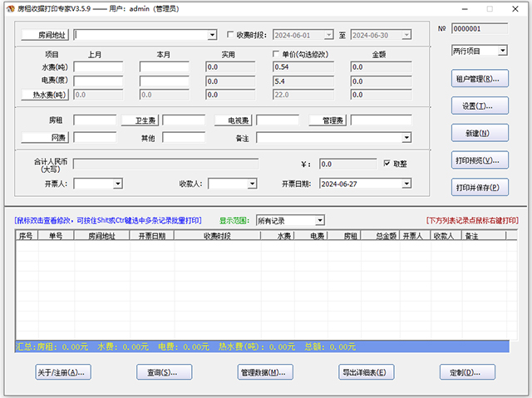The width and height of the screenshot is (532, 398).
Task: Focus the 电费 上月 reading field
Action: [x=98, y=81]
